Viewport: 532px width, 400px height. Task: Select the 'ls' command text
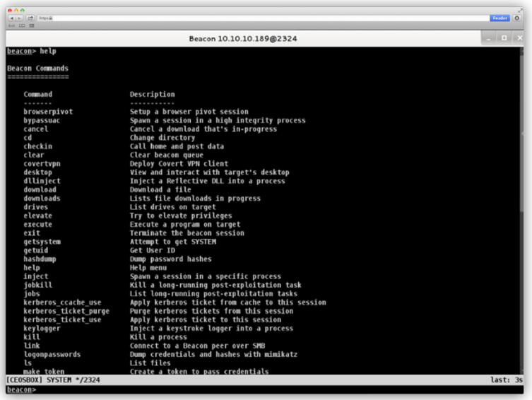pyautogui.click(x=28, y=363)
